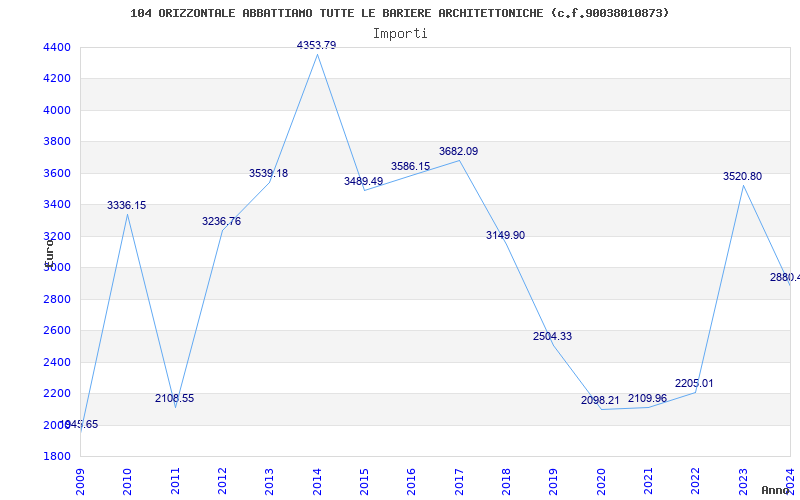Click the y-axis value 4200
This screenshot has width=800, height=500.
(57, 79)
